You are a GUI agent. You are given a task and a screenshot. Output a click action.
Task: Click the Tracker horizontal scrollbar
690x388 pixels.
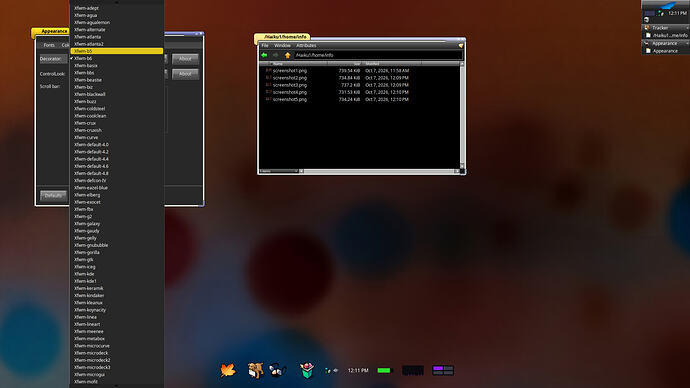pos(379,171)
